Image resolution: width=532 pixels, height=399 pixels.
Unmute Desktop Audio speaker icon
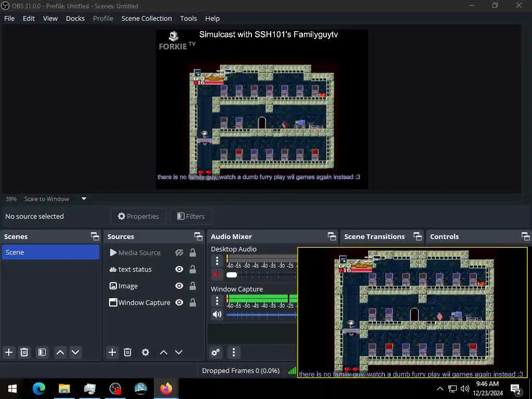pos(216,274)
